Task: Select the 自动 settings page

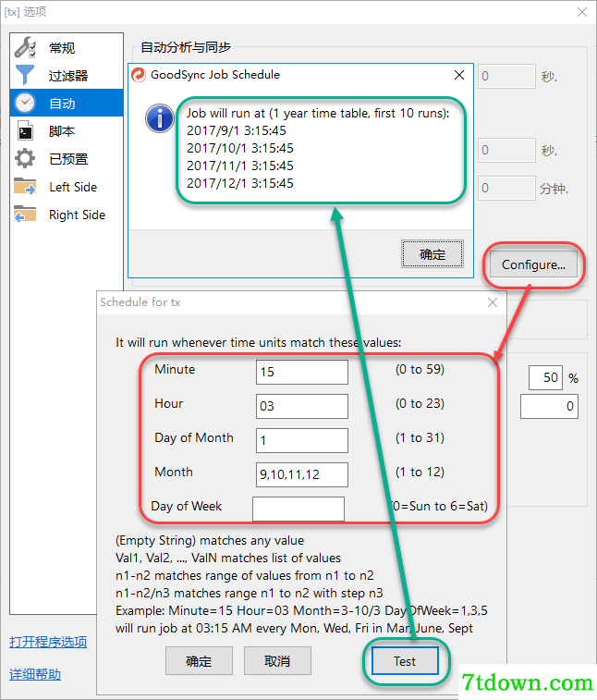Action: (x=67, y=103)
